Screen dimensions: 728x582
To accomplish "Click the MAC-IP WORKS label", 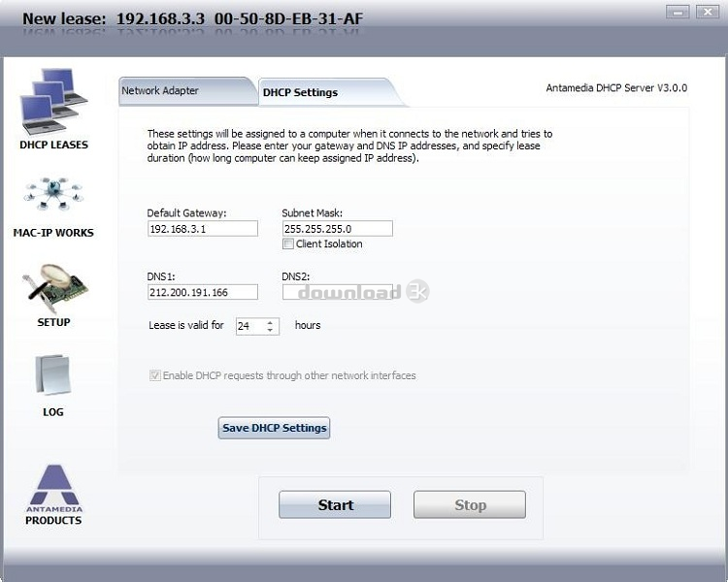I will pyautogui.click(x=53, y=233).
